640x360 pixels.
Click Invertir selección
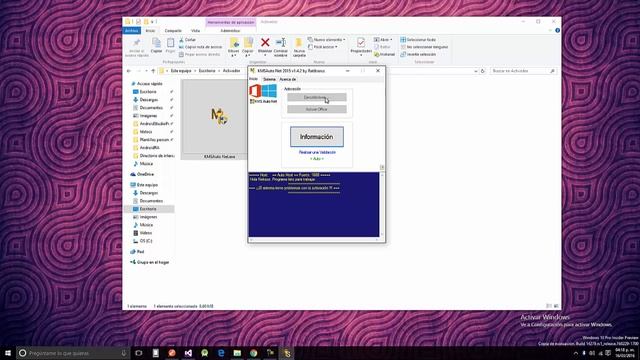[418, 54]
